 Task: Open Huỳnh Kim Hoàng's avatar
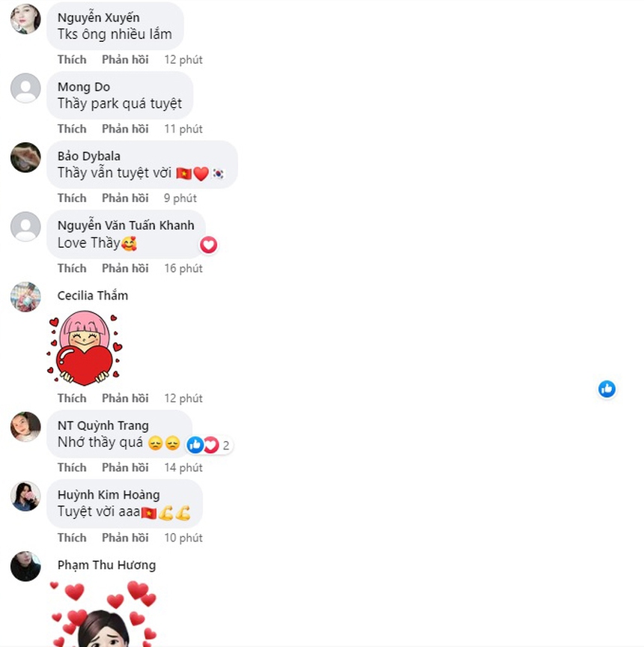(25, 496)
